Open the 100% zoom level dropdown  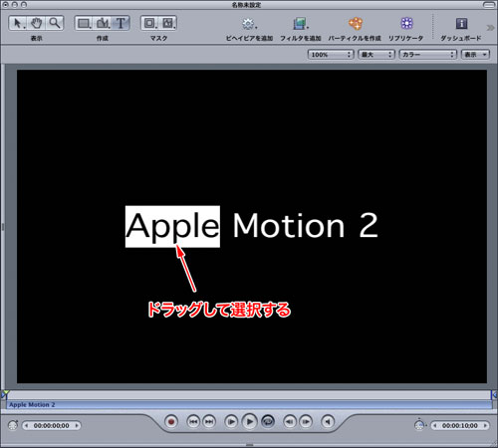click(331, 55)
